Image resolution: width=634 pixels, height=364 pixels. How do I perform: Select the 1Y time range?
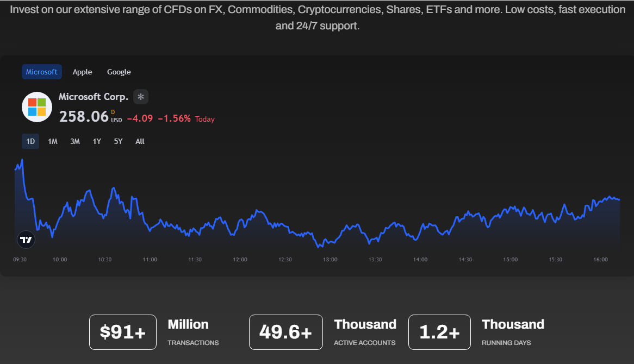coord(97,141)
